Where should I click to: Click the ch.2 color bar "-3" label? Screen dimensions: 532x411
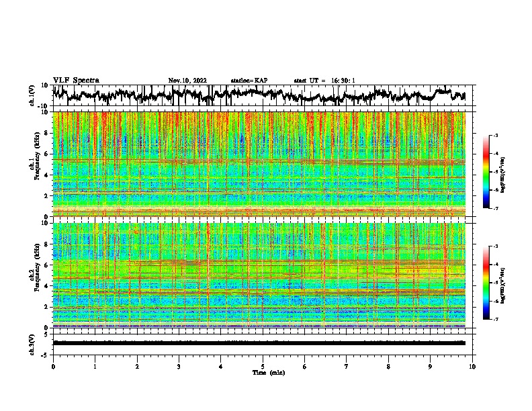(496, 246)
